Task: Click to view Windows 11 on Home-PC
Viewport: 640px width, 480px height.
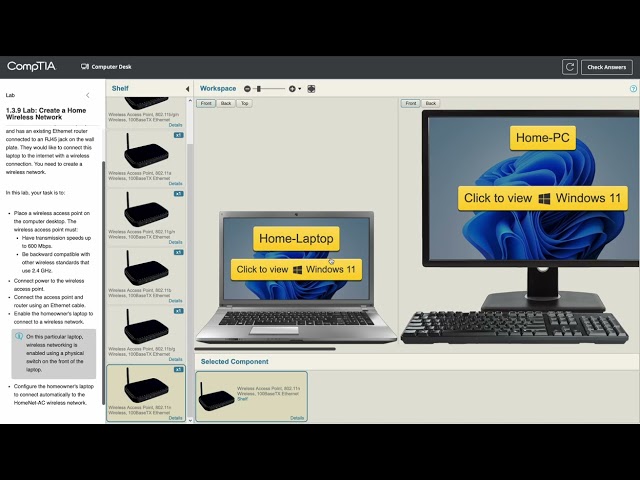Action: [542, 198]
